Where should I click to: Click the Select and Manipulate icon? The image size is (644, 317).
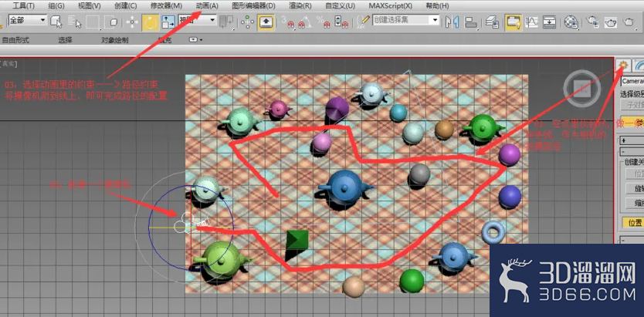point(247,22)
